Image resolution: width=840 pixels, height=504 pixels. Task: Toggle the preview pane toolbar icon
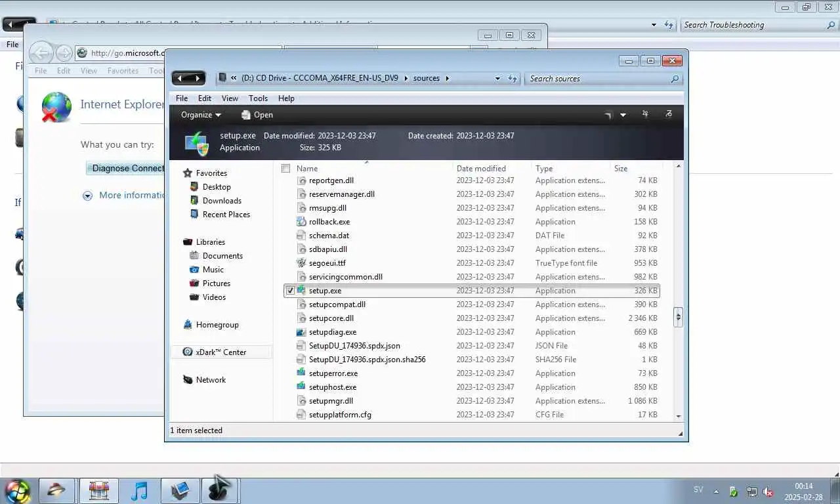coord(645,114)
